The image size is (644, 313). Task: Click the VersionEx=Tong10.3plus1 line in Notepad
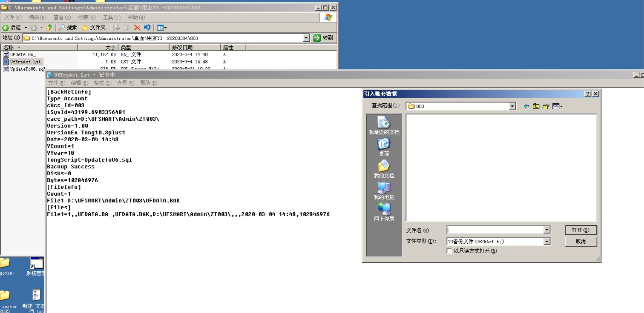coord(86,133)
